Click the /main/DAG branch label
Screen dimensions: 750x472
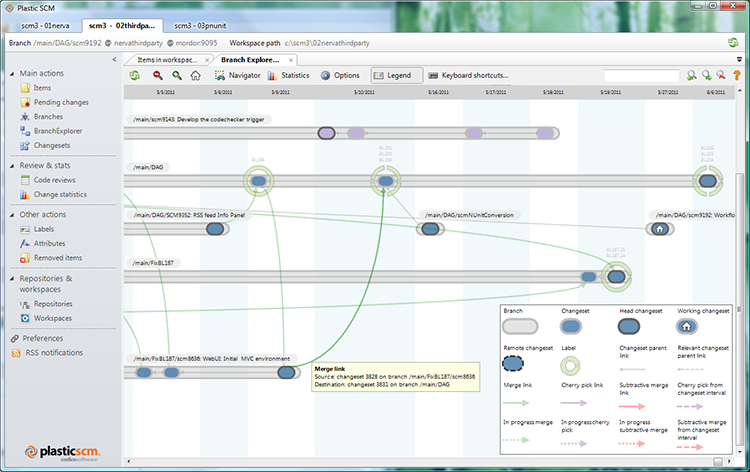pos(148,167)
